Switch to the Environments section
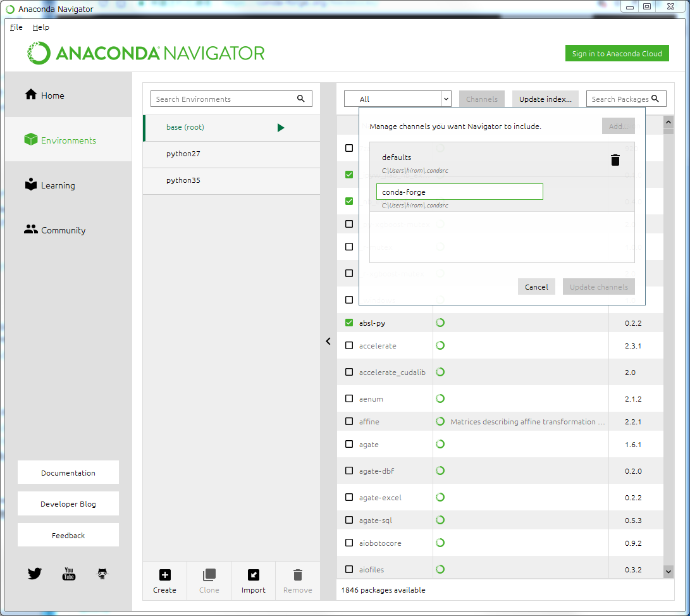 pos(69,140)
